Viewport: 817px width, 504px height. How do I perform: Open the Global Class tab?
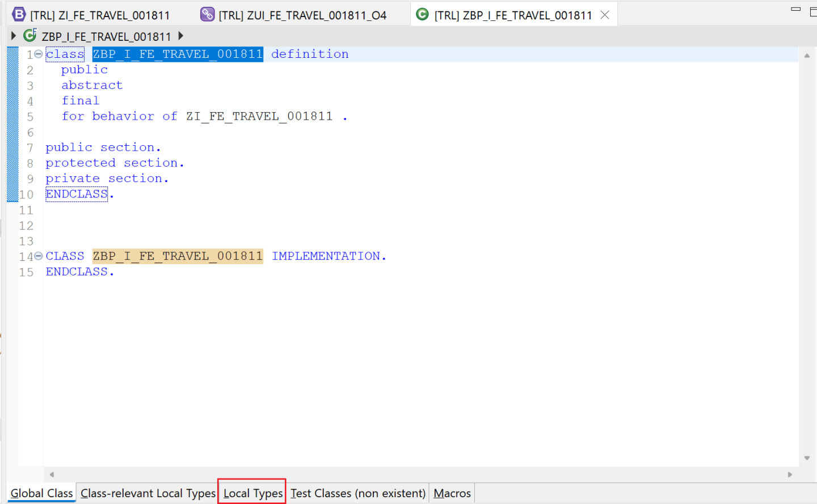[41, 493]
